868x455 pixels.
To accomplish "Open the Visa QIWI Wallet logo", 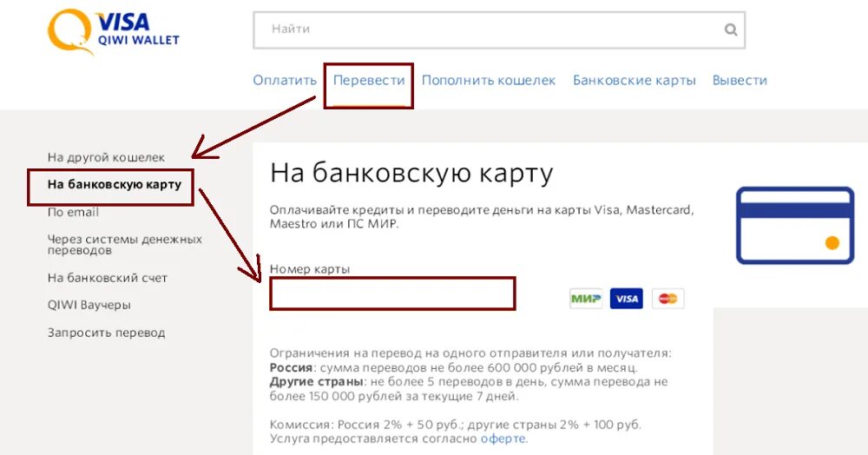I will pyautogui.click(x=114, y=31).
